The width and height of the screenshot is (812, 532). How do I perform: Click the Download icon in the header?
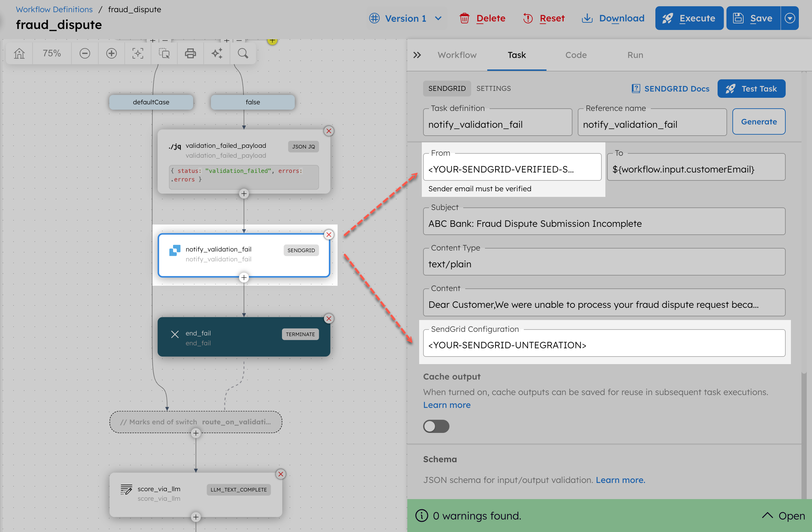click(x=587, y=18)
